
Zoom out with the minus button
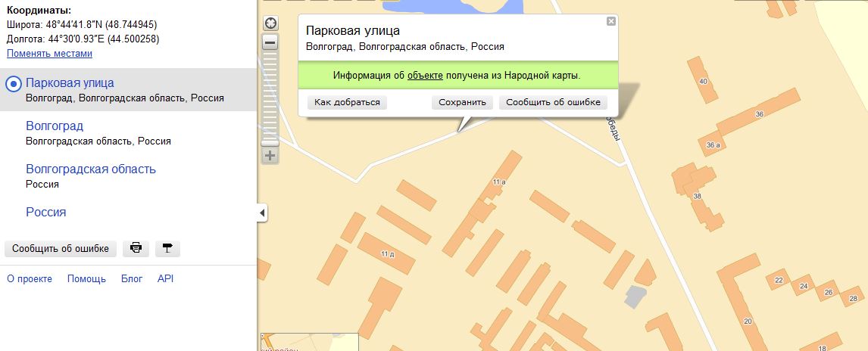[270, 43]
